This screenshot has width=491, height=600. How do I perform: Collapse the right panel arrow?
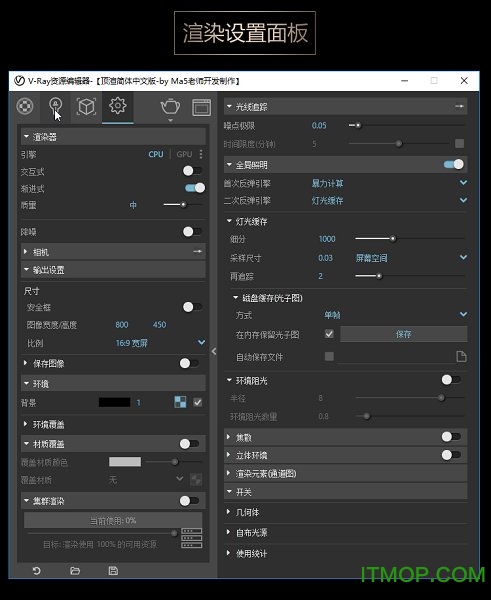click(x=214, y=351)
